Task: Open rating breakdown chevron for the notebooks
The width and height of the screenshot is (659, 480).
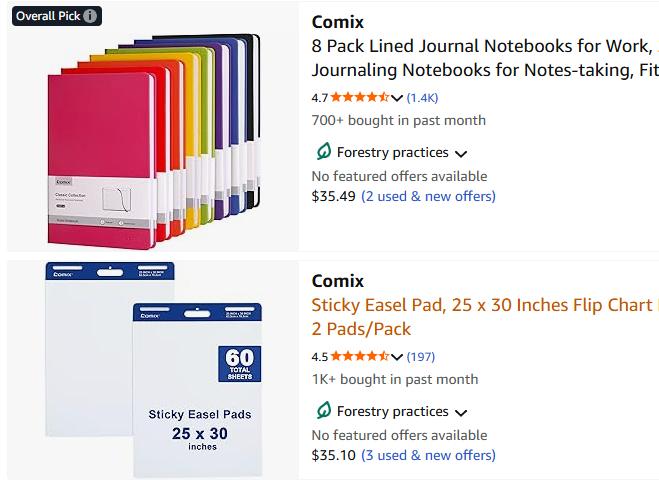Action: [x=397, y=98]
